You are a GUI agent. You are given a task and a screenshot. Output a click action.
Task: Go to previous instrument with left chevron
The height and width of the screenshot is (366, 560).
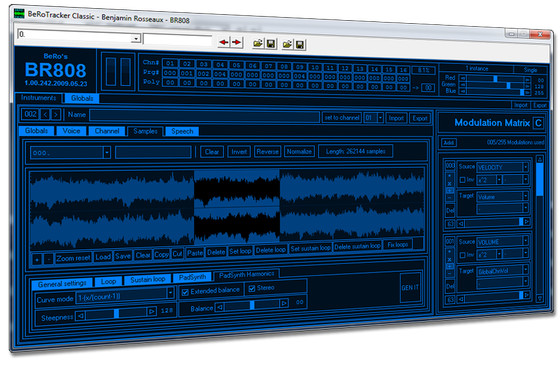click(45, 114)
